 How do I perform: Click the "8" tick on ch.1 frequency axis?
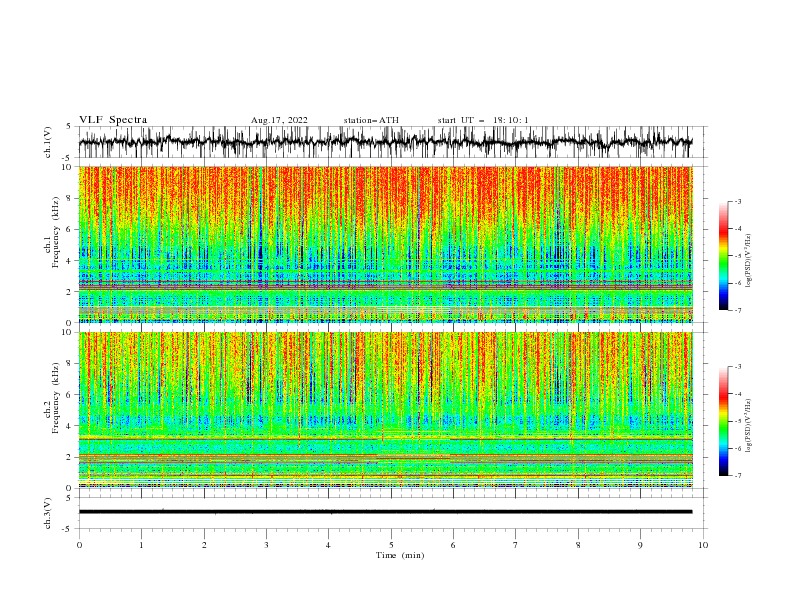[70, 198]
